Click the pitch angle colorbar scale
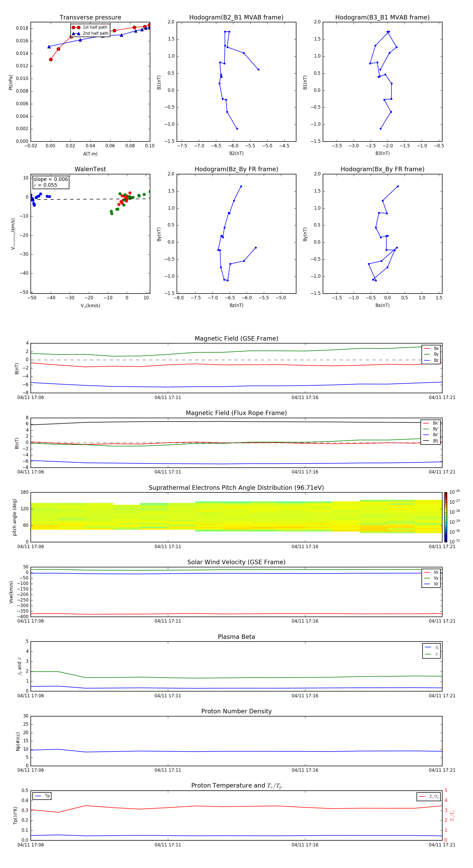Image resolution: width=473 pixels, height=868 pixels. click(446, 517)
